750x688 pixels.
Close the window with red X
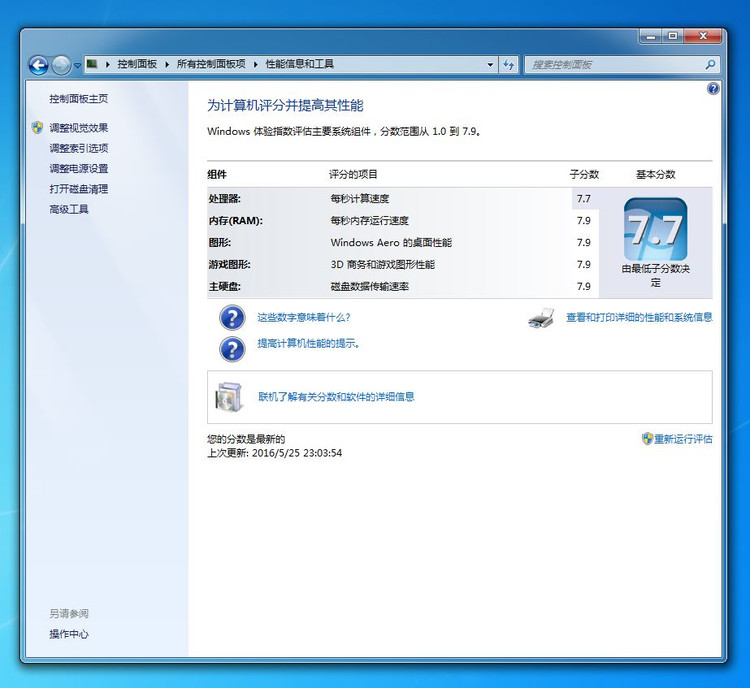703,36
